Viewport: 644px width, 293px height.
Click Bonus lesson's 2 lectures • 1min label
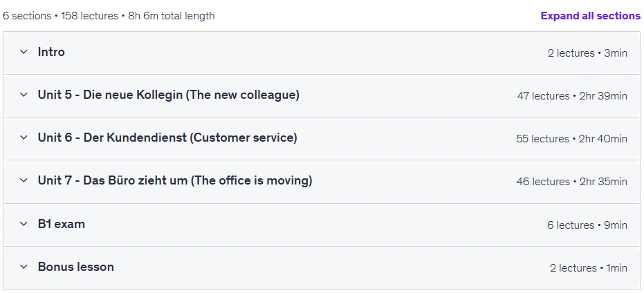589,268
